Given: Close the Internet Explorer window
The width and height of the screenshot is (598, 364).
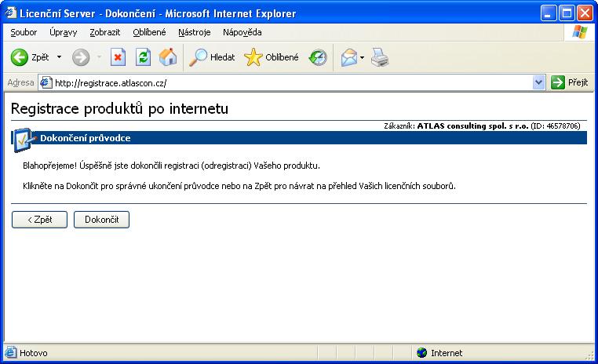Looking at the screenshot, I should coord(585,13).
